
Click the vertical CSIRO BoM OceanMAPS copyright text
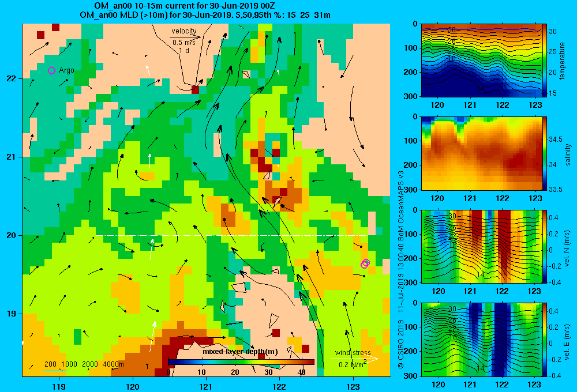tap(401, 269)
